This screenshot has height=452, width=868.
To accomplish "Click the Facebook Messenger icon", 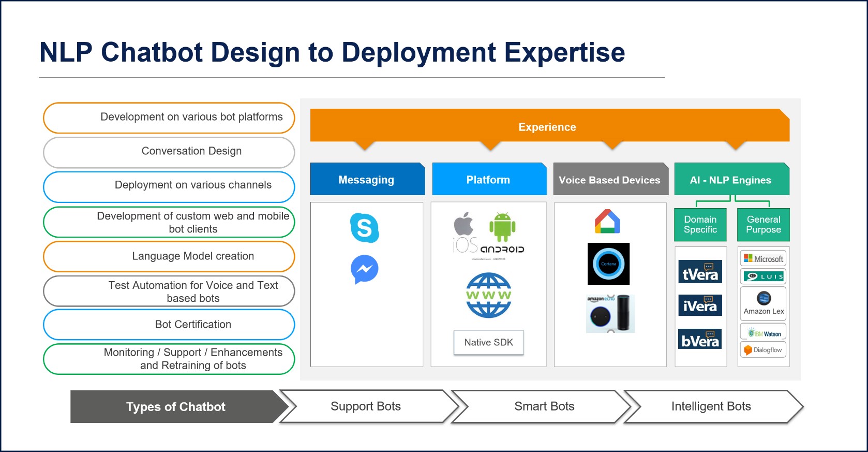I will (365, 269).
